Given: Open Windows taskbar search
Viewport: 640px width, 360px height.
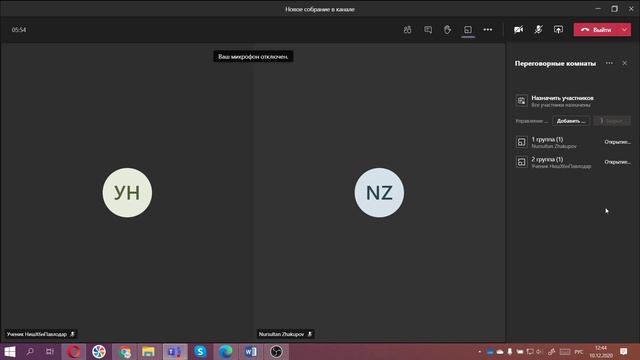Looking at the screenshot, I should click(x=30, y=351).
